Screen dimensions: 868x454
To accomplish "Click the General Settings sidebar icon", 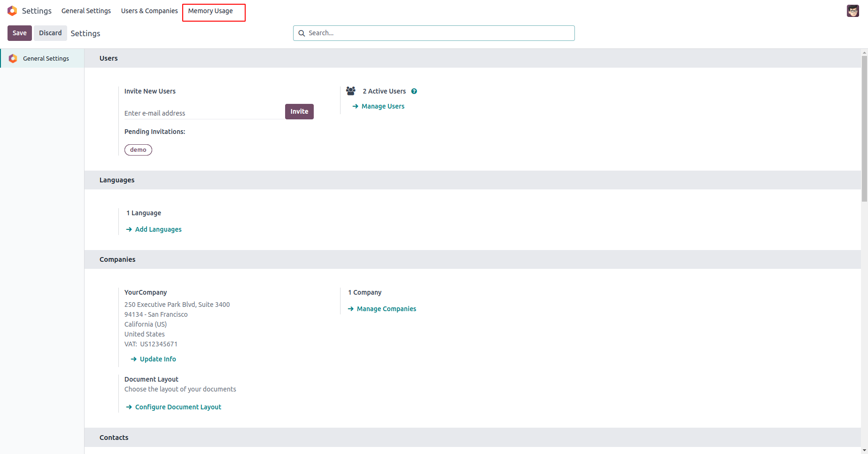I will pyautogui.click(x=13, y=58).
